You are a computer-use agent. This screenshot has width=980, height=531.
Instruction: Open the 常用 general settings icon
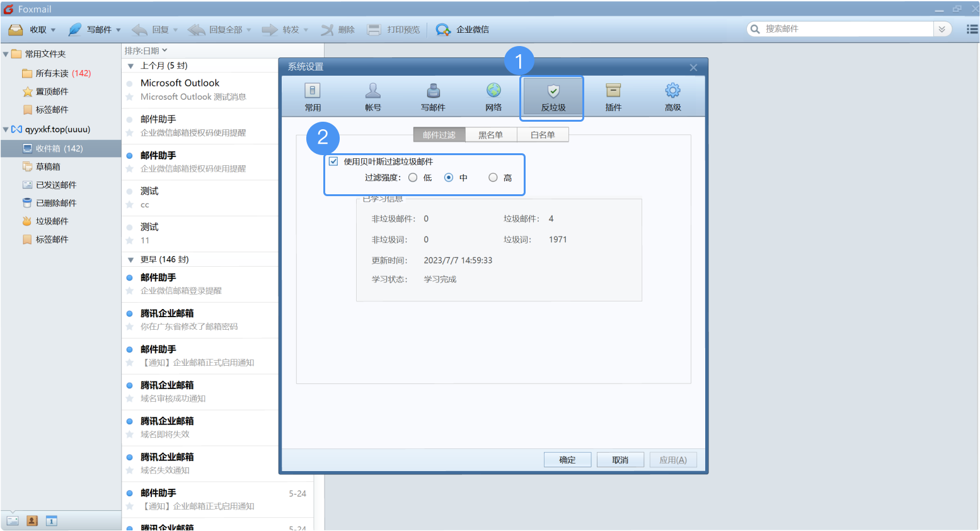click(x=313, y=91)
